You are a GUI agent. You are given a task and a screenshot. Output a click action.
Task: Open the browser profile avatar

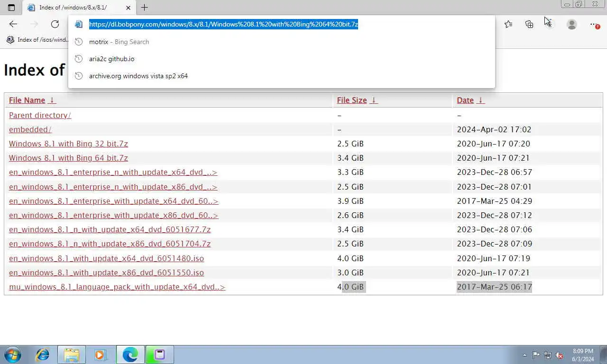pyautogui.click(x=572, y=24)
